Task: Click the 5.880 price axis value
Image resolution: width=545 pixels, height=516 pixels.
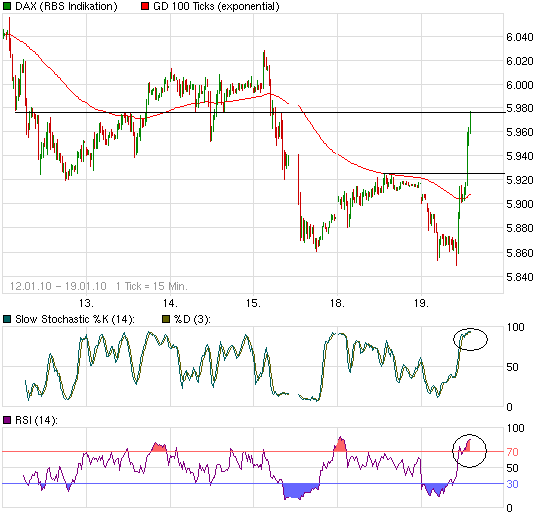Action: 520,228
